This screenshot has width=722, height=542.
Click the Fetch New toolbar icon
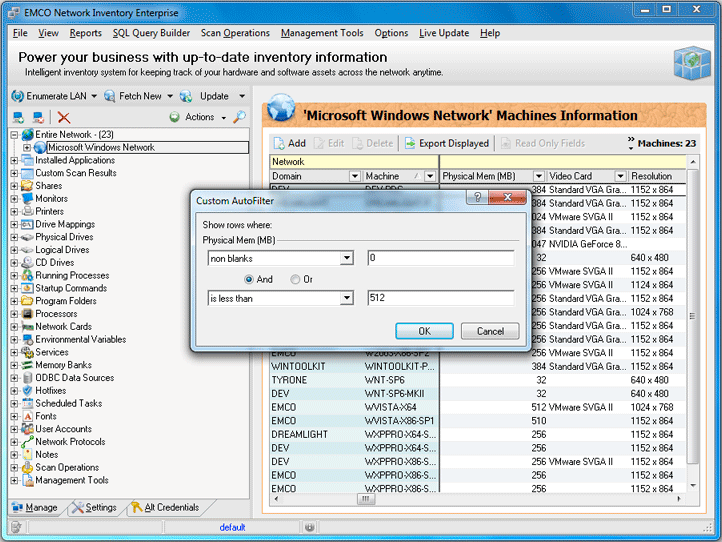[108, 96]
